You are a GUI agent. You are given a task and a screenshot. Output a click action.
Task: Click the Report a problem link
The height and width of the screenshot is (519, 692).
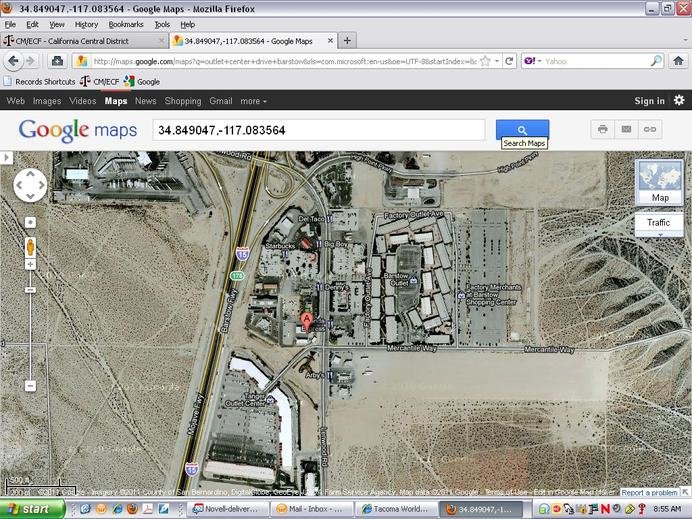click(649, 492)
